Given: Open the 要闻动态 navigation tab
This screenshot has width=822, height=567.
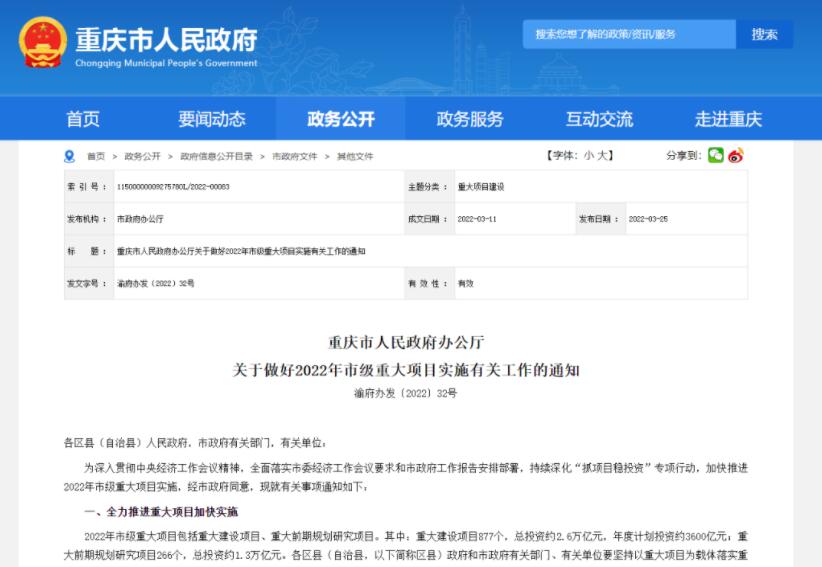Looking at the screenshot, I should point(211,119).
